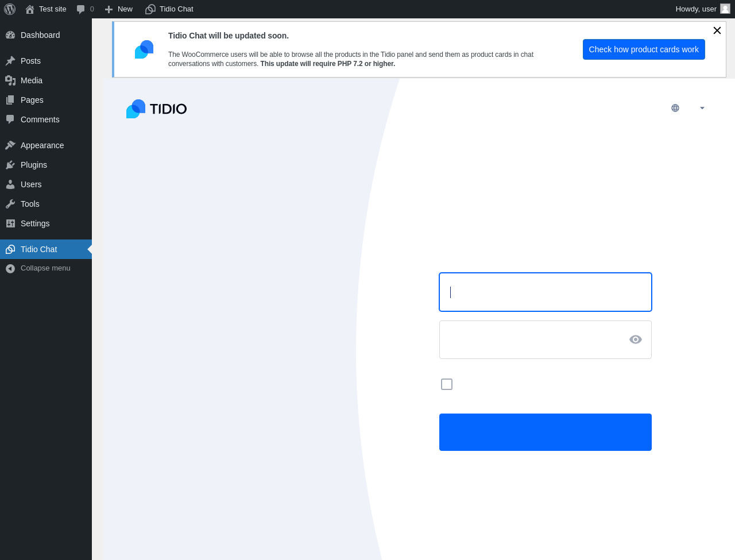
Task: Open Test site home link
Action: [46, 9]
